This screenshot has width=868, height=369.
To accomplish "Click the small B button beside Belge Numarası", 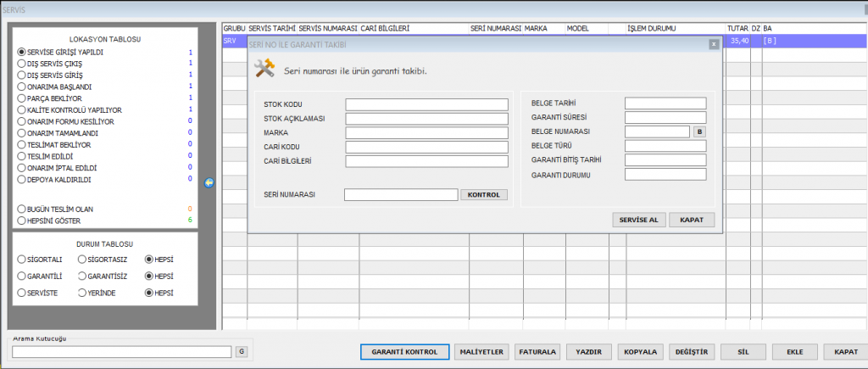I will point(699,131).
